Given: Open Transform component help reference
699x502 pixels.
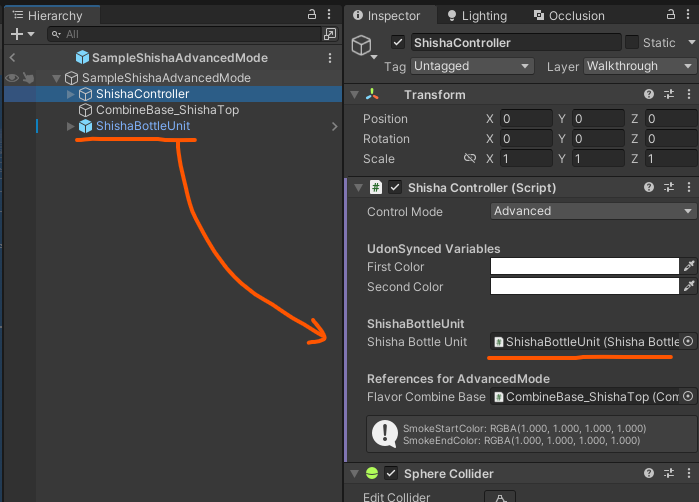Looking at the screenshot, I should [649, 94].
